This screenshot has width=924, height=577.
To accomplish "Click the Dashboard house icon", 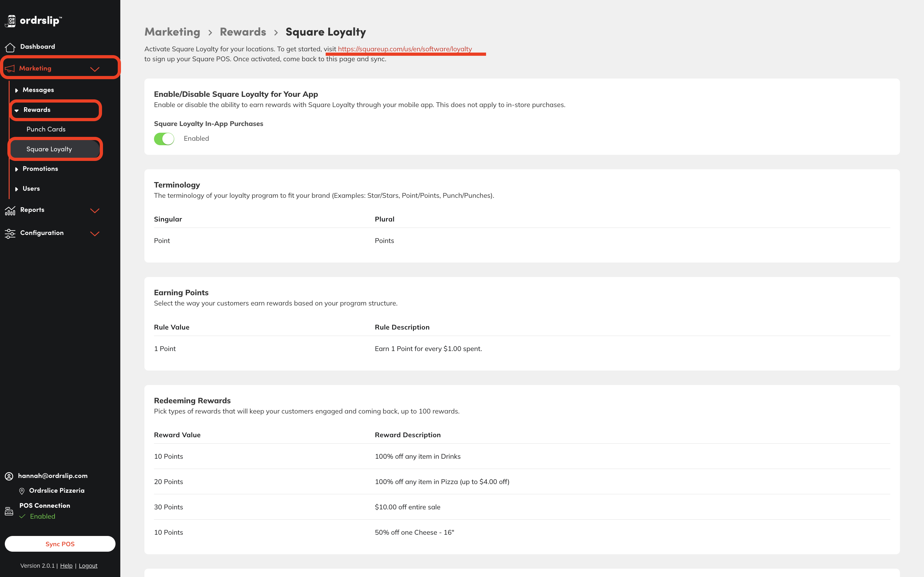I will [x=10, y=47].
